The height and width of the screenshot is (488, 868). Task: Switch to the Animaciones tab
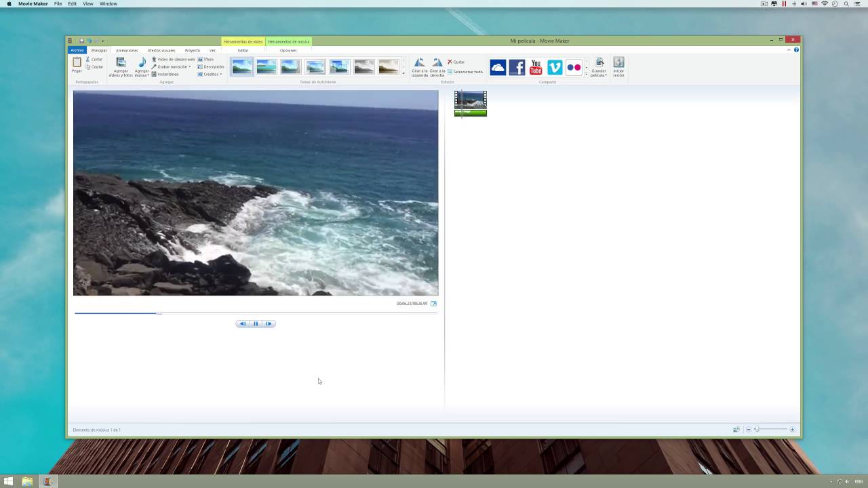pyautogui.click(x=127, y=50)
